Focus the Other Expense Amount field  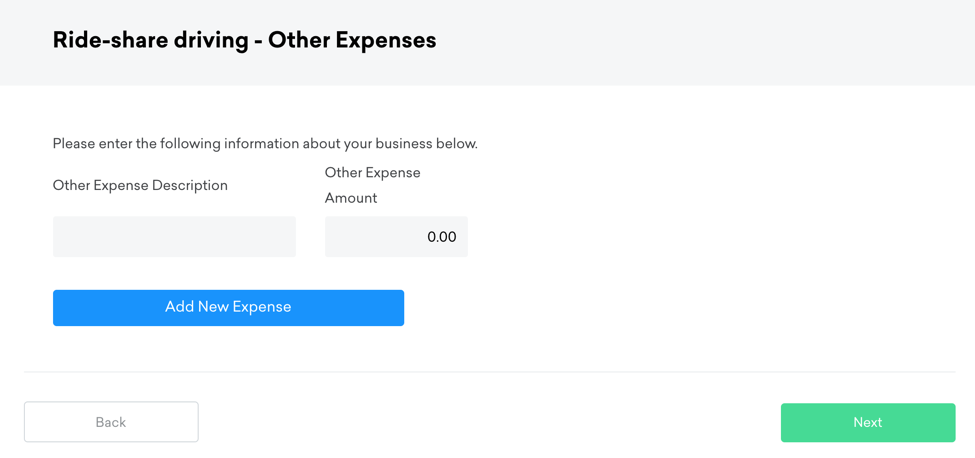coord(396,237)
